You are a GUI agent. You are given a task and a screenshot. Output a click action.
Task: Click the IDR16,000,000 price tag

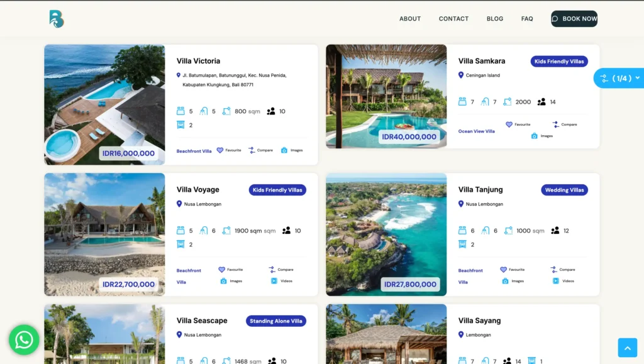pyautogui.click(x=128, y=153)
